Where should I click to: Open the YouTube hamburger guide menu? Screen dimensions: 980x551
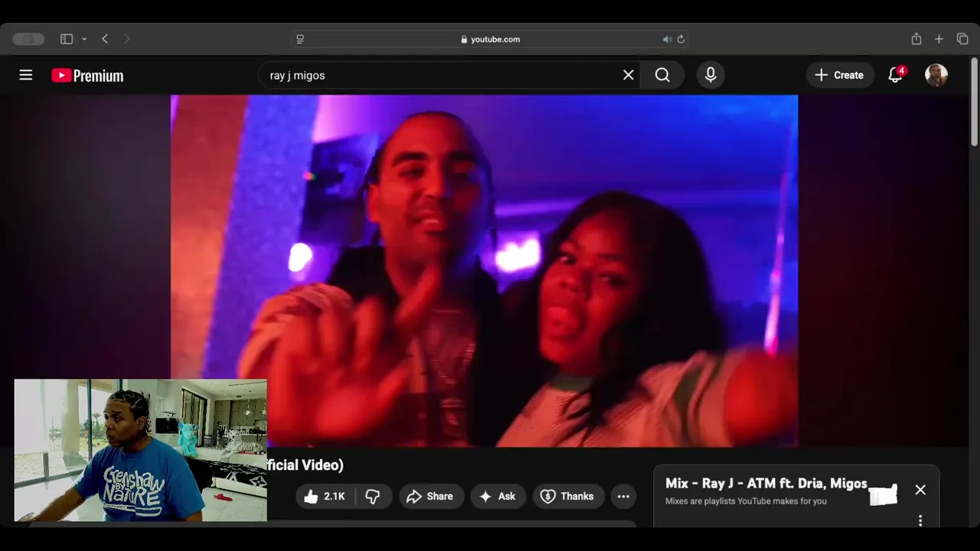point(26,75)
